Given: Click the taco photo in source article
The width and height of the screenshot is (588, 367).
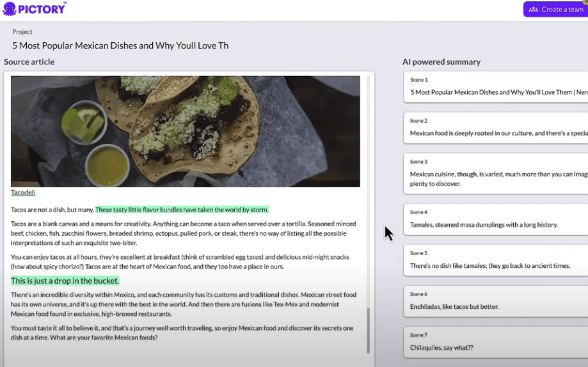Looking at the screenshot, I should (186, 131).
